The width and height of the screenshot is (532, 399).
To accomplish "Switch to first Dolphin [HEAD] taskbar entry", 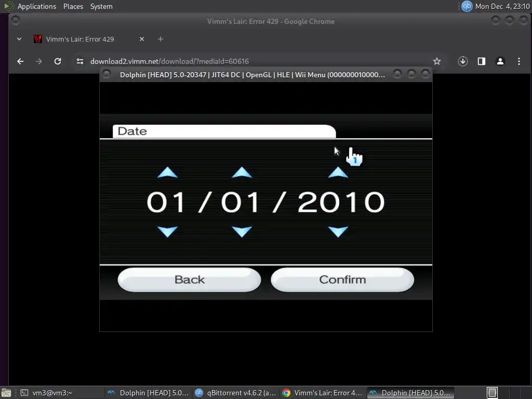I will (148, 393).
